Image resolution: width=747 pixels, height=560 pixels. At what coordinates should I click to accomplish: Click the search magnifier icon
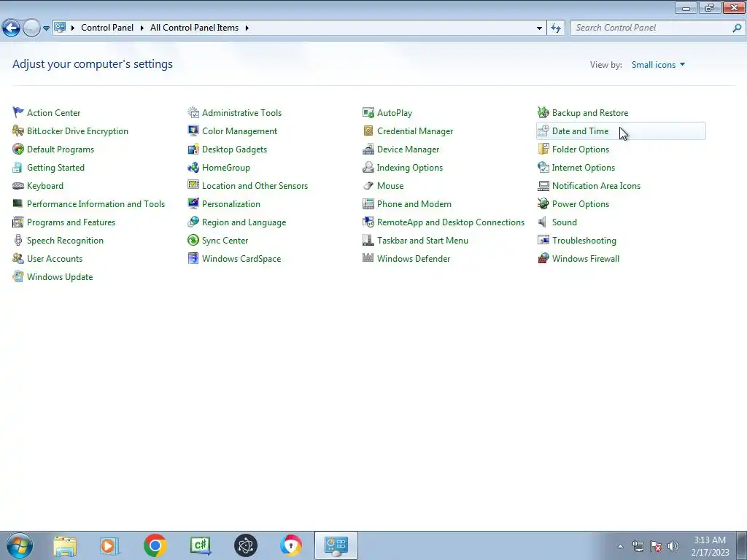point(737,28)
